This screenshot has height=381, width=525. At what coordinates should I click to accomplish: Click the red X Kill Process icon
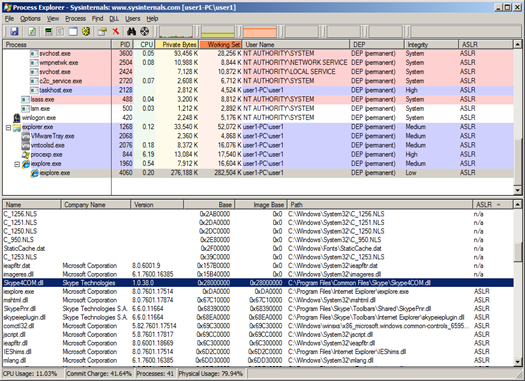tap(116, 31)
